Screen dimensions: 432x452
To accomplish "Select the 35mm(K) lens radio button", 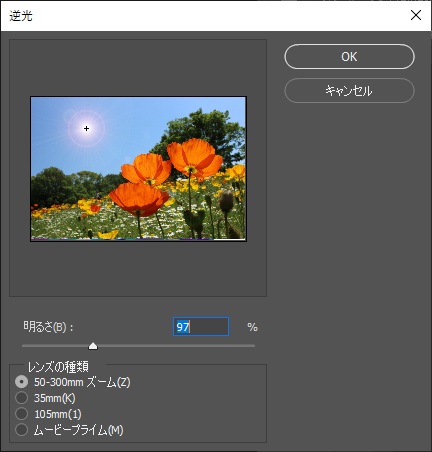I will click(22, 398).
